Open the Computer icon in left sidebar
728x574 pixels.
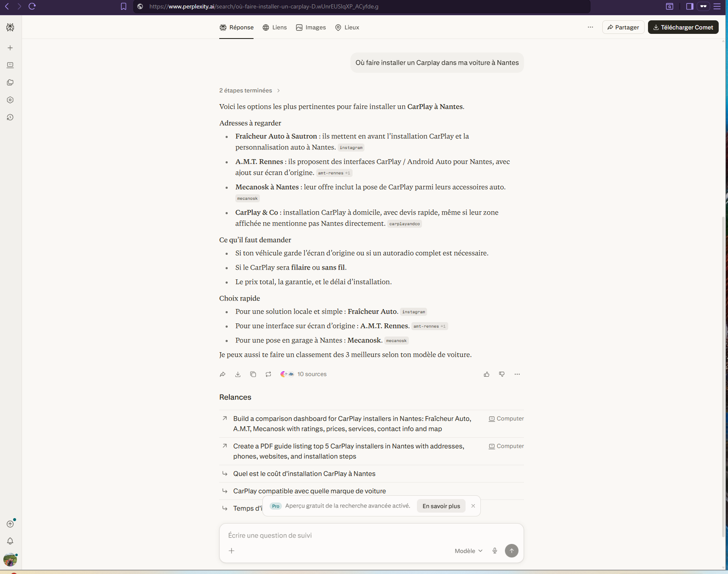[x=10, y=65]
